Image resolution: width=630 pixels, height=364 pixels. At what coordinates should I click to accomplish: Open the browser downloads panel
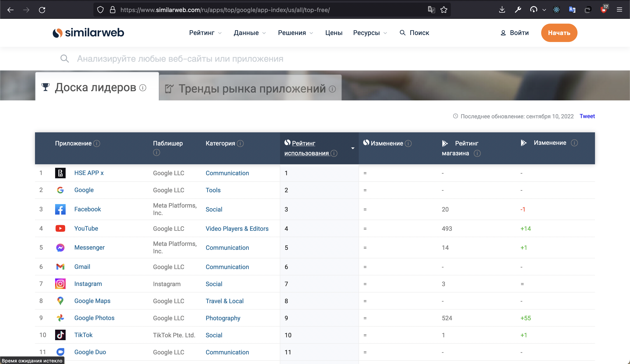pos(502,10)
